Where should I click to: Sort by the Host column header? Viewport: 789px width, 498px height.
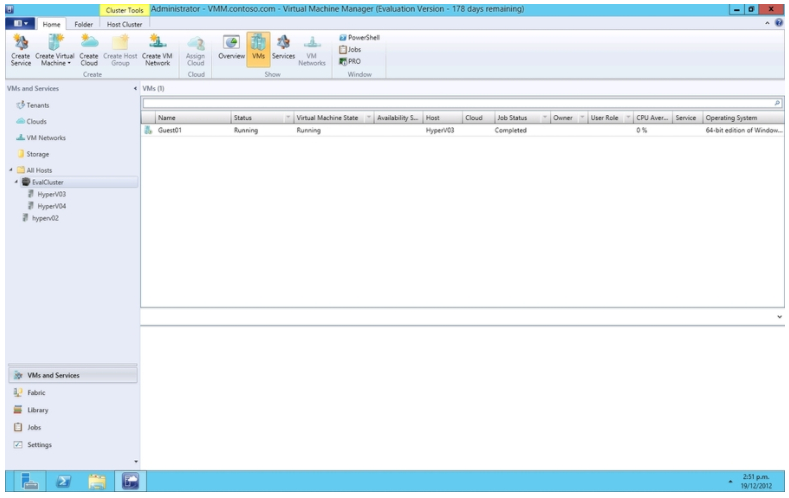coord(443,118)
